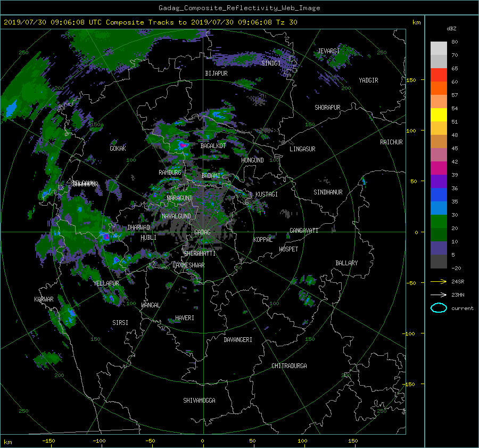Click the 'BAGALKOT' map label

pyautogui.click(x=213, y=146)
